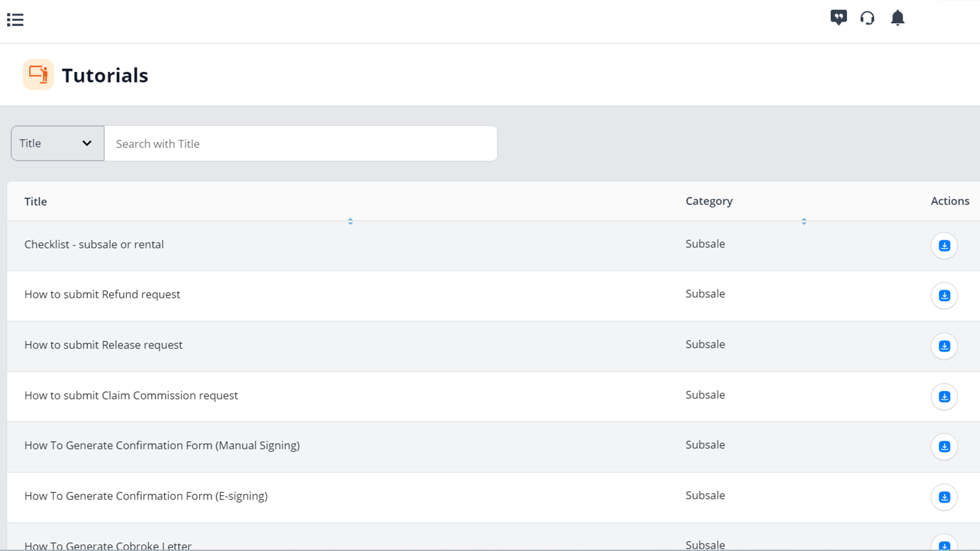Click the Search with Title input field
980x551 pixels.
pos(300,144)
